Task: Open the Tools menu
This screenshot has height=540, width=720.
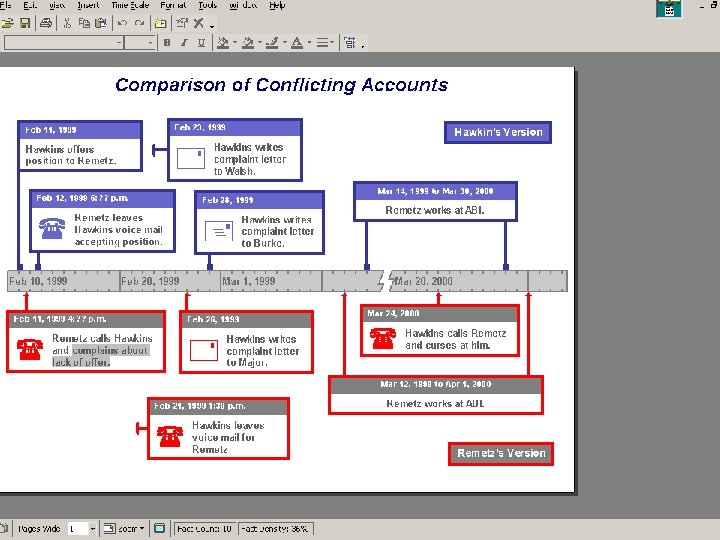Action: [x=208, y=5]
